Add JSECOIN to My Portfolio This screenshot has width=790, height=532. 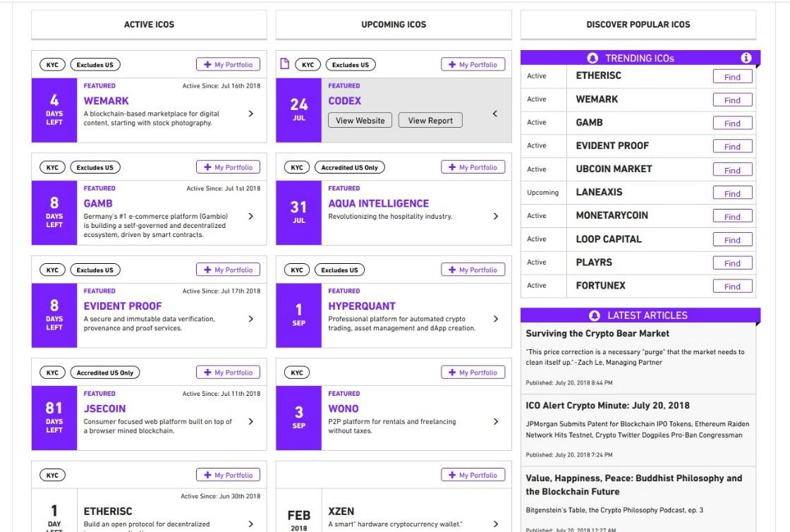pyautogui.click(x=229, y=373)
